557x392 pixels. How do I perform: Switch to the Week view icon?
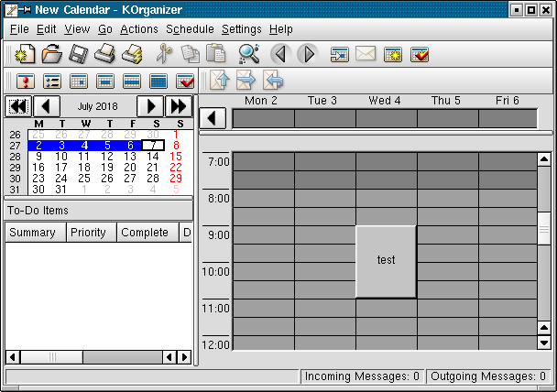132,82
